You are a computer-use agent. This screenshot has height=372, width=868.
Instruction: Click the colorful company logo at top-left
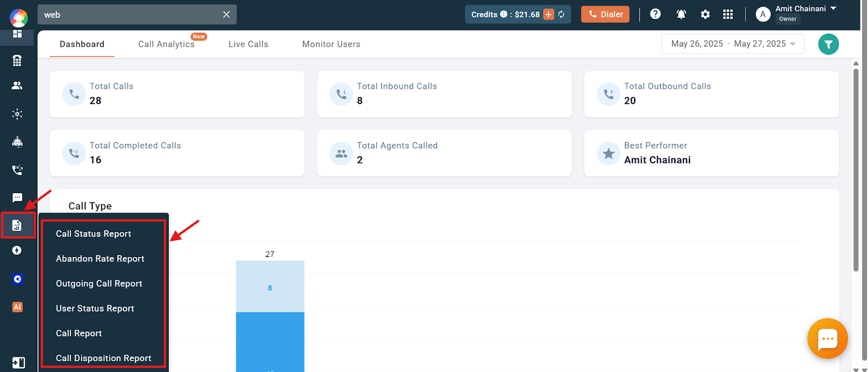click(18, 18)
